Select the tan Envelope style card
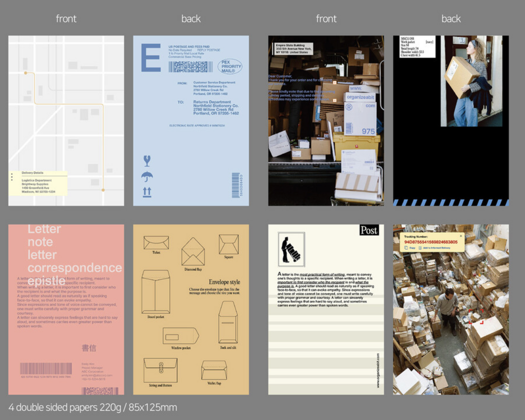This screenshot has width=525, height=420. (x=191, y=310)
